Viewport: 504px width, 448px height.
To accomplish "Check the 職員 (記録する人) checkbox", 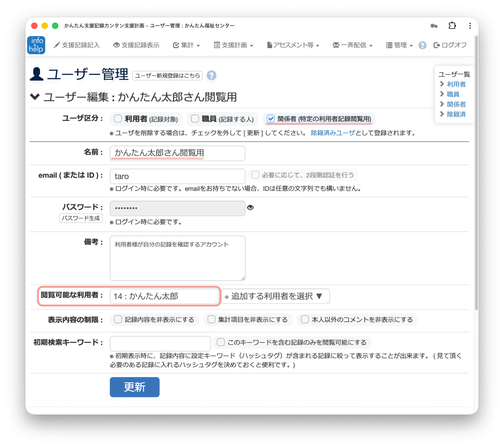I will 195,119.
